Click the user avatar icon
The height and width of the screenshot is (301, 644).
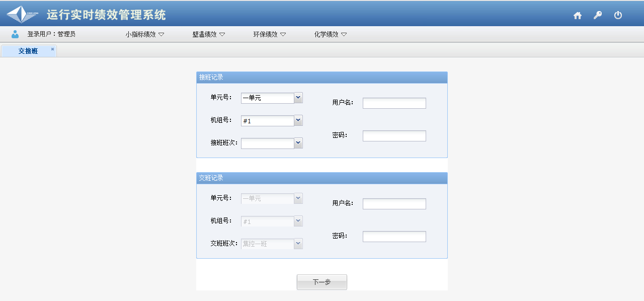15,34
